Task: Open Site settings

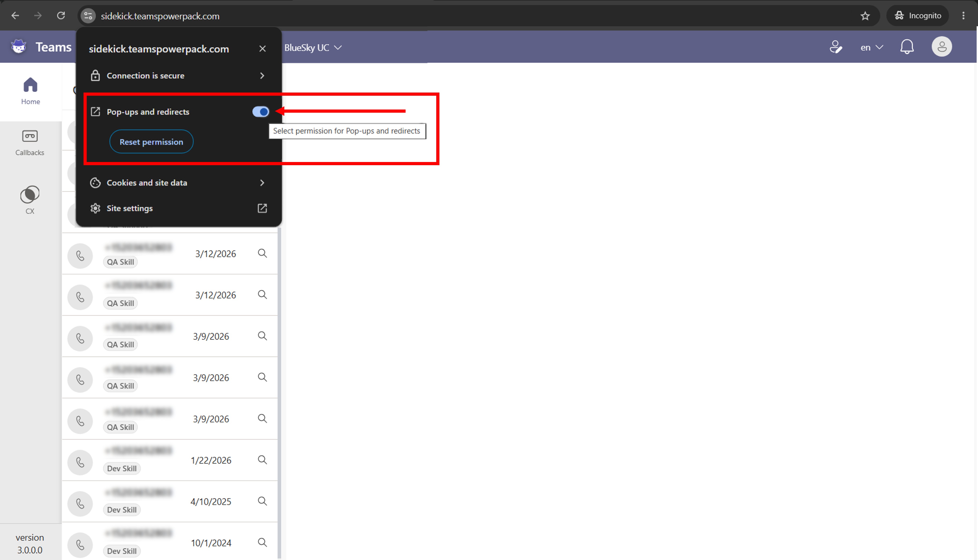Action: pyautogui.click(x=179, y=208)
